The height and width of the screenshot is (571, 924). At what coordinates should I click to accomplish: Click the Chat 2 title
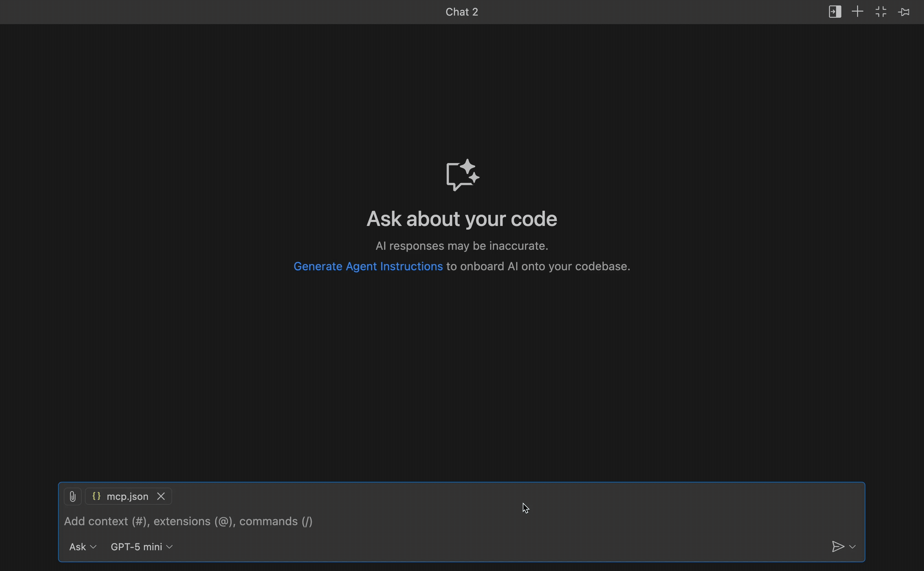tap(461, 12)
